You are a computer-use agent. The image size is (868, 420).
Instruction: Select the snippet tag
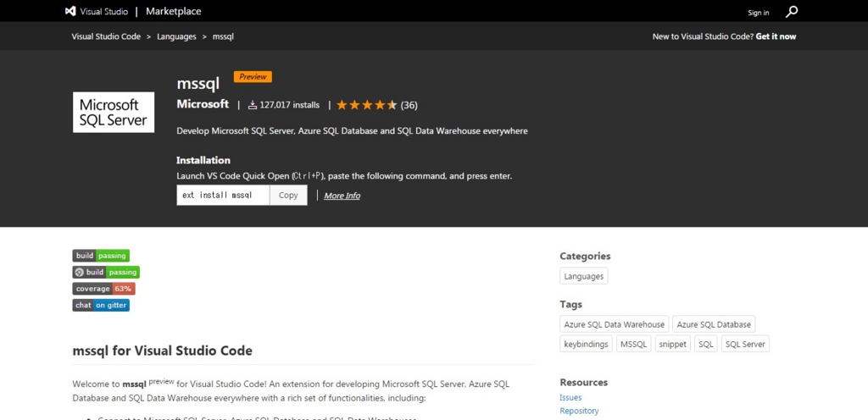673,344
